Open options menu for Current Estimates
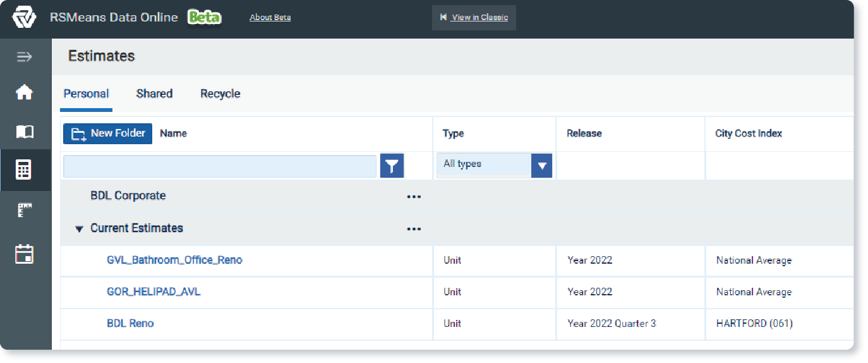 (x=414, y=229)
